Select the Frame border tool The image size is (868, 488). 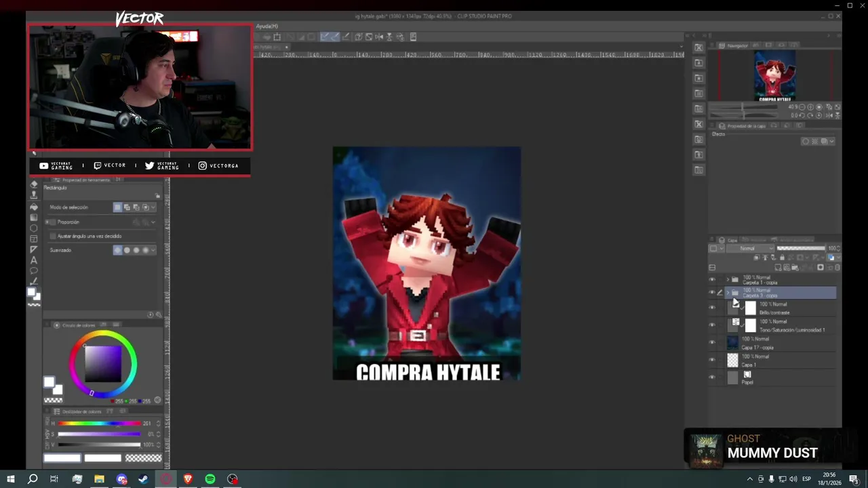pos(34,239)
